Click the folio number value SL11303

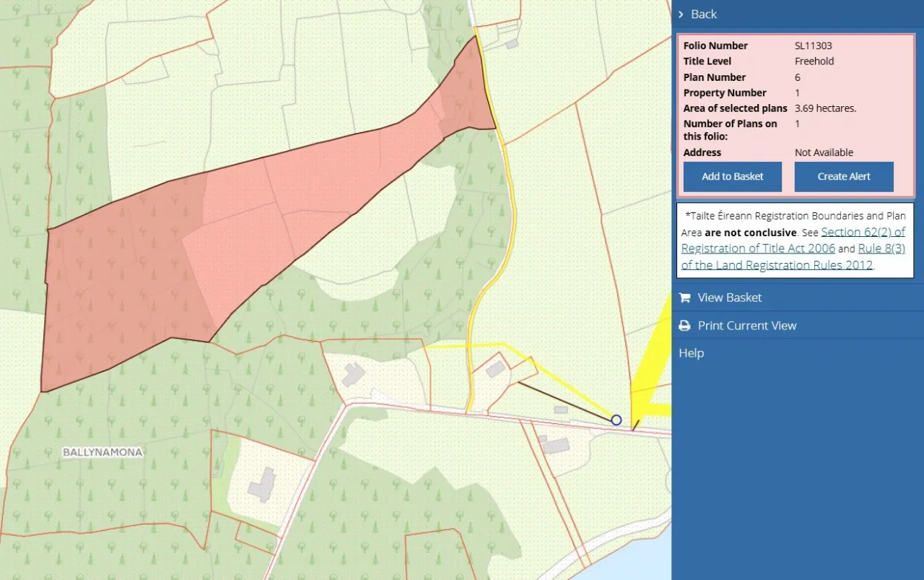tap(813, 46)
